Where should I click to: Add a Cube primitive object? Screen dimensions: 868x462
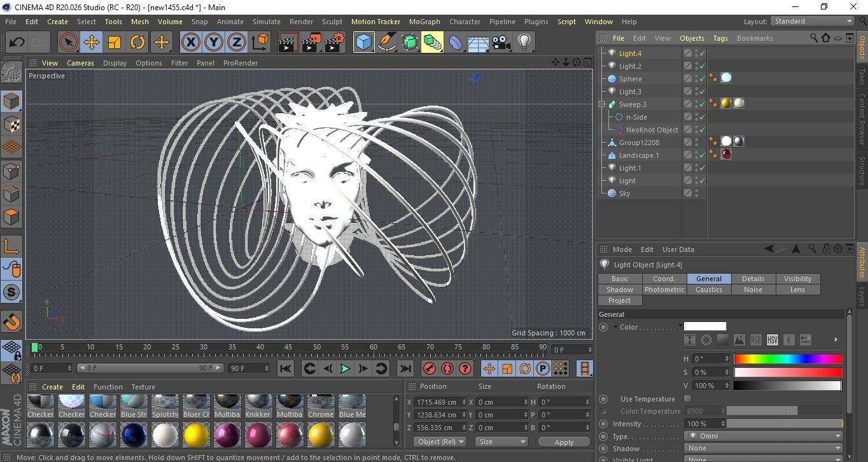coord(363,43)
